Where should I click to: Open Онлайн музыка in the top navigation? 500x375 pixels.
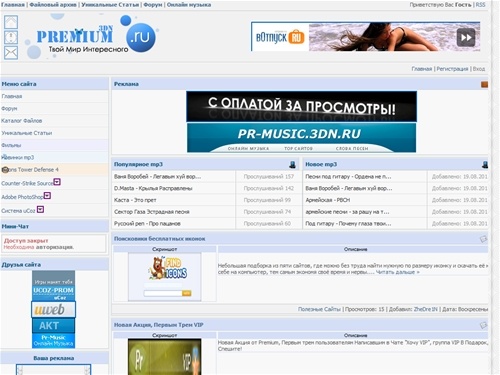pos(189,5)
